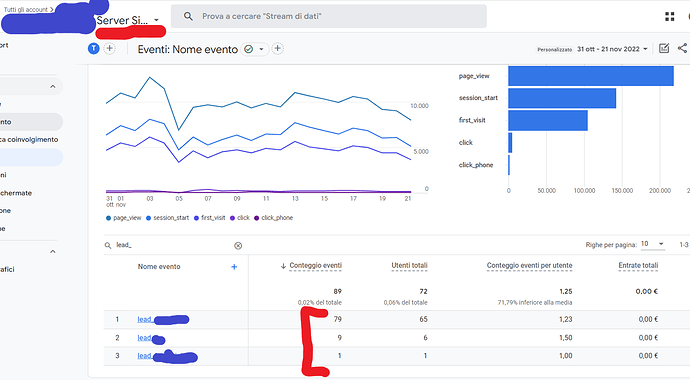The height and width of the screenshot is (380, 690).
Task: Open the date range dropdown 31 ott - 21 nov 2022
Action: tap(612, 49)
